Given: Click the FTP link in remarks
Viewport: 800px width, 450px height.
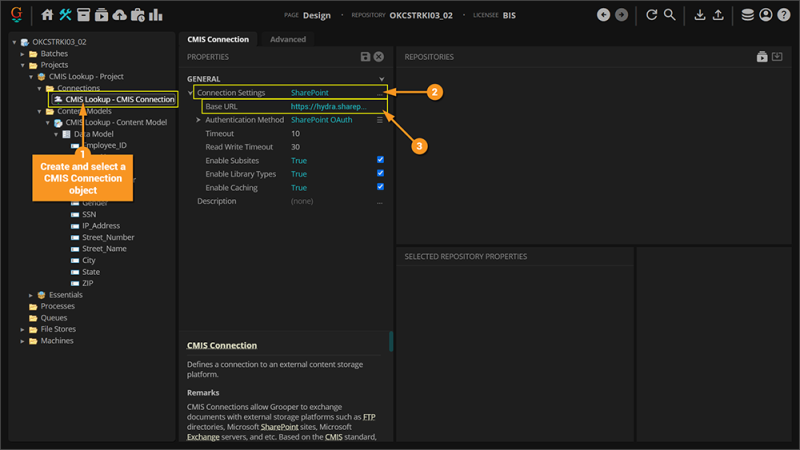Looking at the screenshot, I should click(x=369, y=416).
